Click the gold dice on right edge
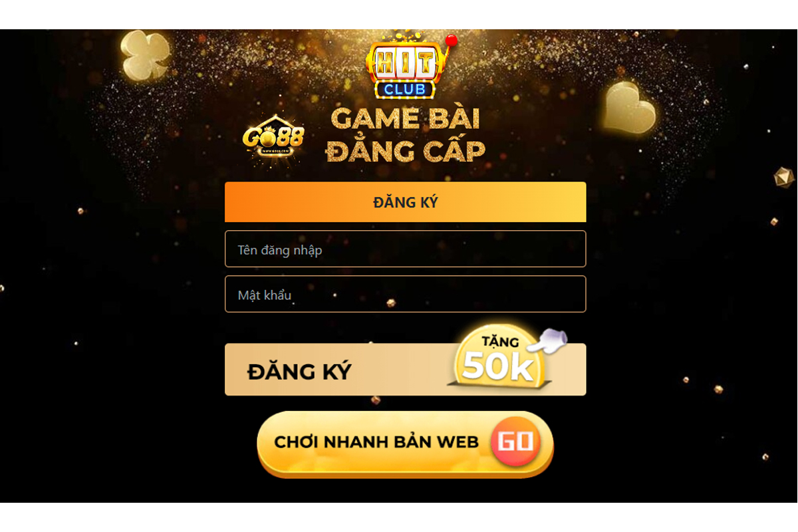798x532 pixels. click(x=784, y=178)
